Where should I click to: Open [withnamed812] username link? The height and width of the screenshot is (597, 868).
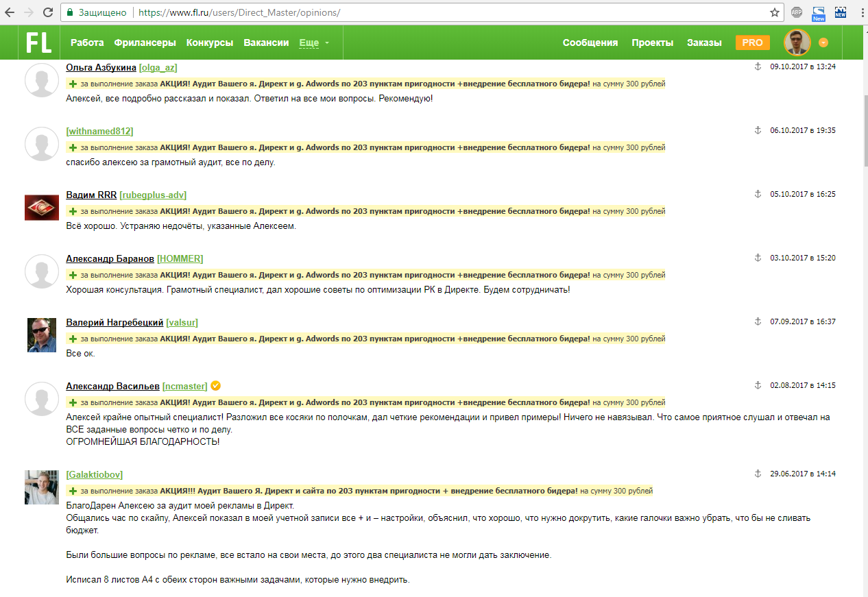point(99,131)
